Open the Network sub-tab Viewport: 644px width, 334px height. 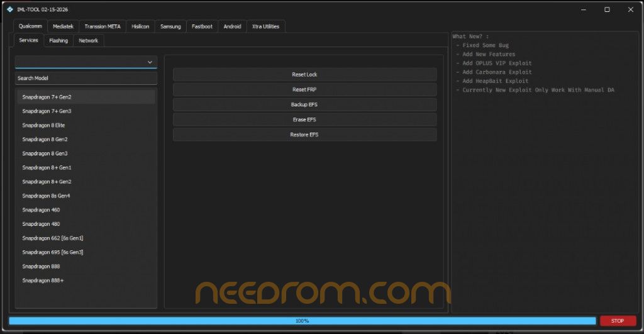[x=88, y=40]
